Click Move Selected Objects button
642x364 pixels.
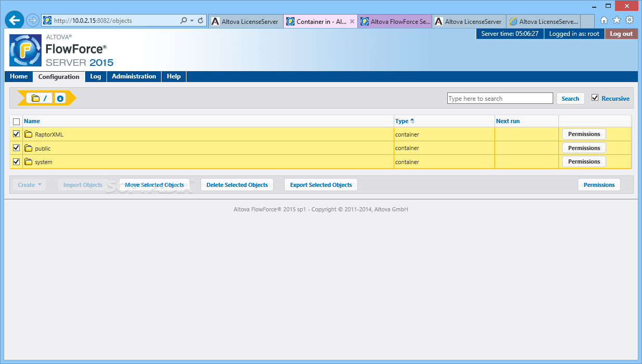154,185
